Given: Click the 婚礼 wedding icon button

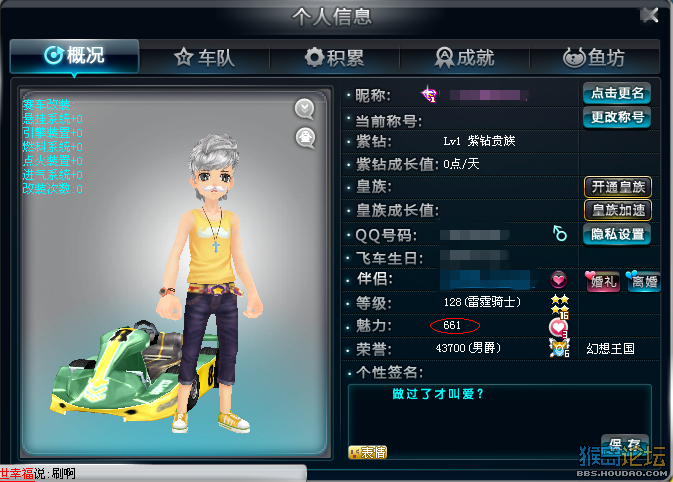Looking at the screenshot, I should [602, 281].
